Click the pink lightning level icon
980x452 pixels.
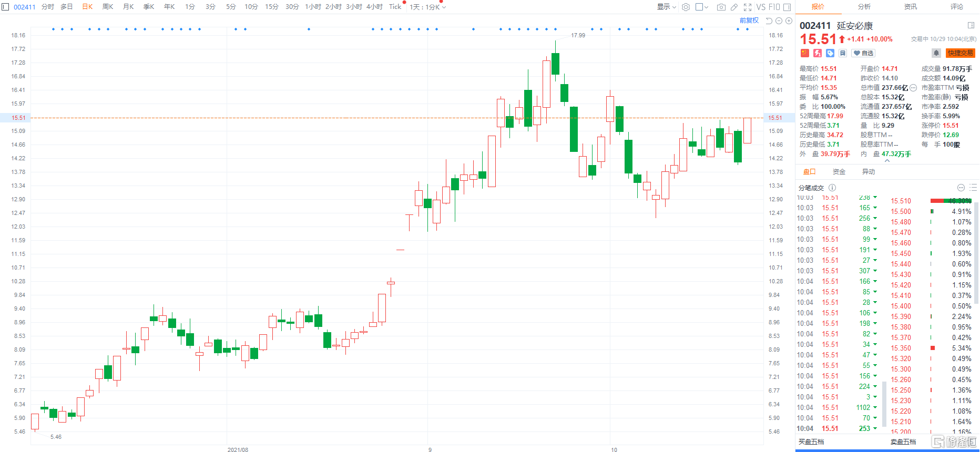[x=818, y=53]
